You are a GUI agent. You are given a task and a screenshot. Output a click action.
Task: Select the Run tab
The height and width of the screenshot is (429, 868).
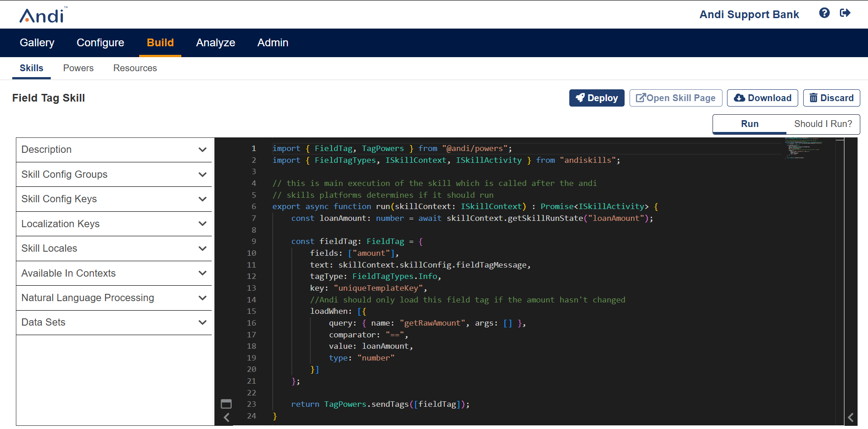(x=750, y=124)
